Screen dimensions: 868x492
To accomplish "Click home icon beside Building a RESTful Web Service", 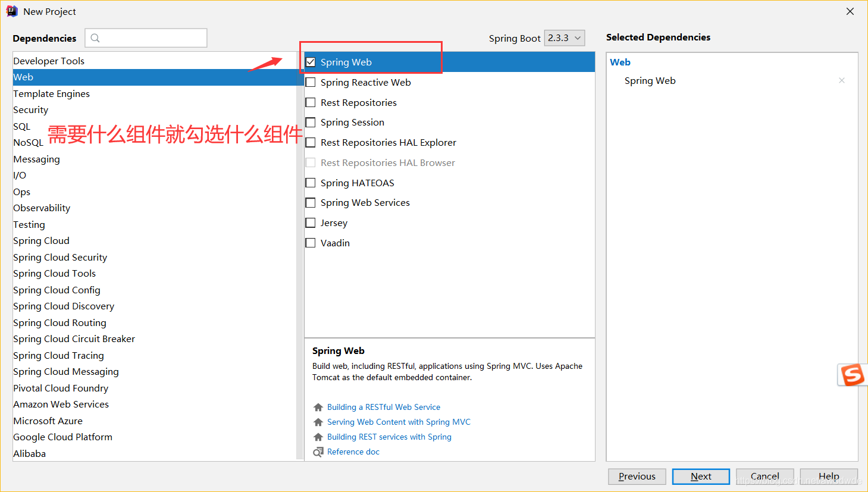I will pyautogui.click(x=318, y=408).
